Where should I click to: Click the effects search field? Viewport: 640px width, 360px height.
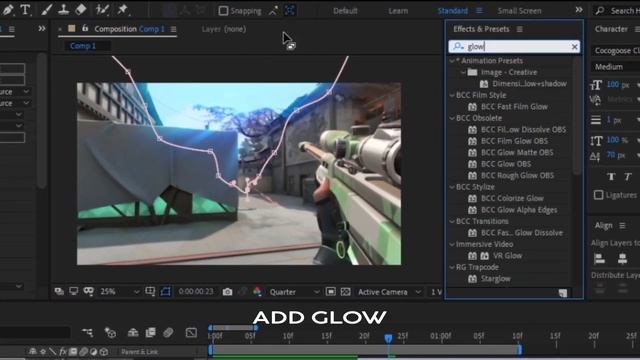pyautogui.click(x=513, y=47)
